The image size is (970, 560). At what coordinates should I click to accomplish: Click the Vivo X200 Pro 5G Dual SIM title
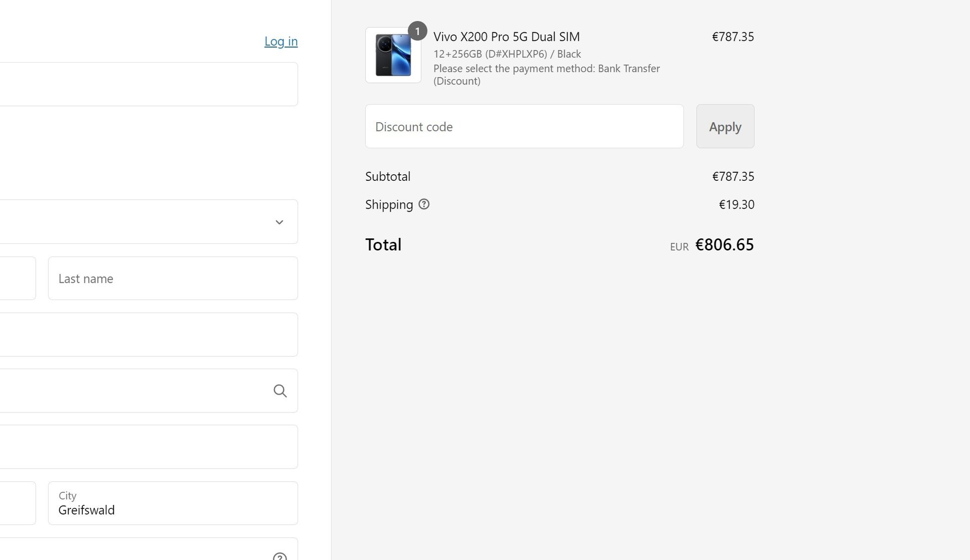pos(506,37)
